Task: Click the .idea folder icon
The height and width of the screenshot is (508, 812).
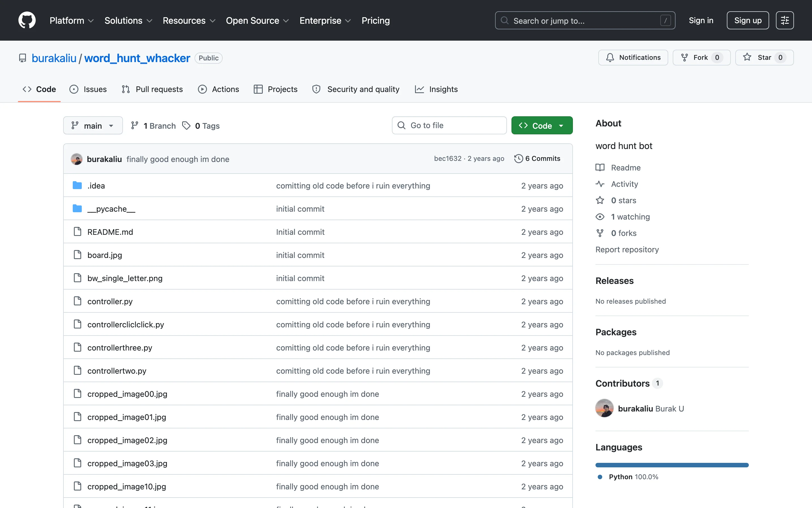Action: [77, 185]
